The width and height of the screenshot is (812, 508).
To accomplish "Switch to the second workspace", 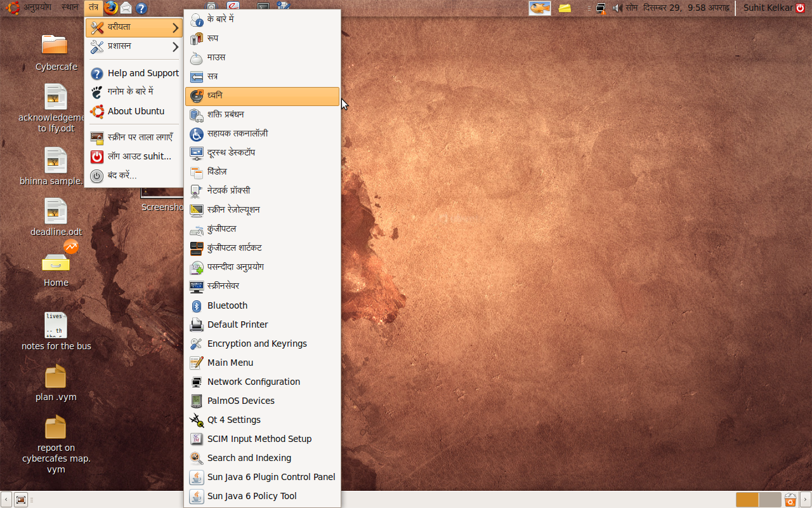I will click(769, 500).
